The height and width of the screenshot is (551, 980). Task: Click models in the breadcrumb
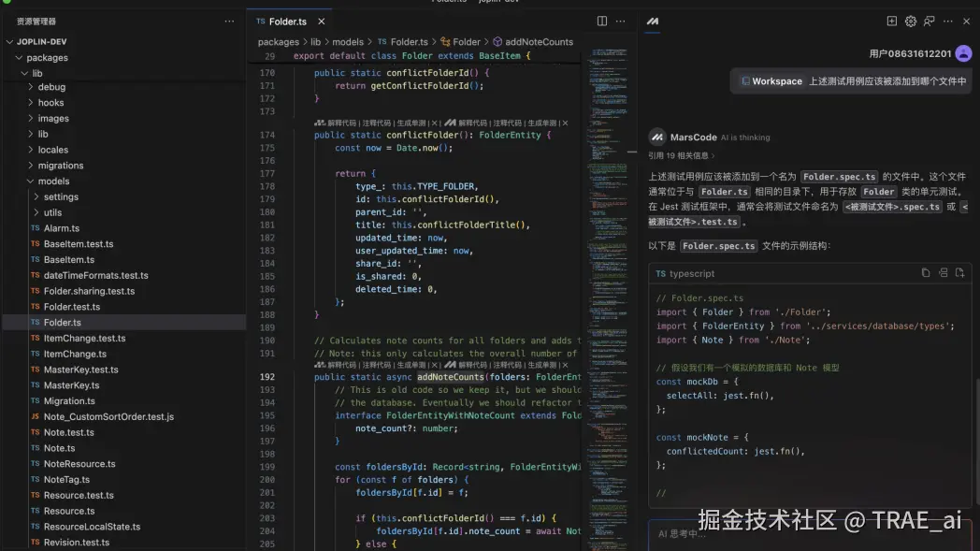[348, 42]
